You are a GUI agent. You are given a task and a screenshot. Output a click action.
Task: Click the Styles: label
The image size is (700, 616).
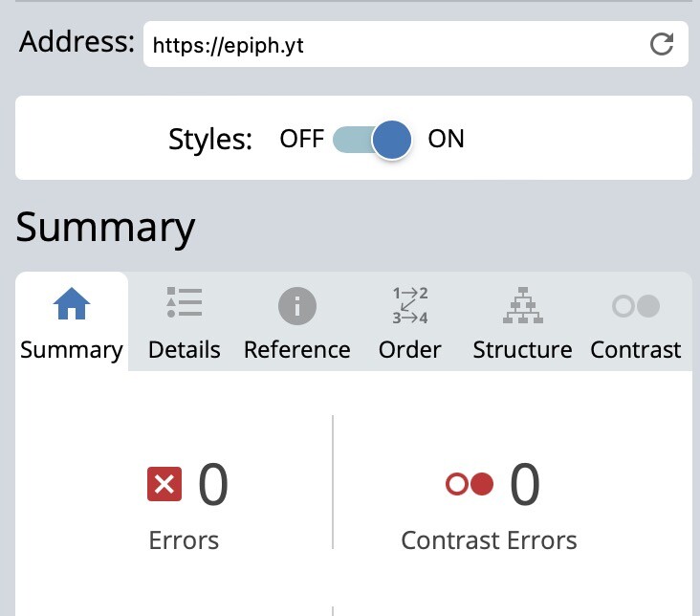tap(210, 140)
